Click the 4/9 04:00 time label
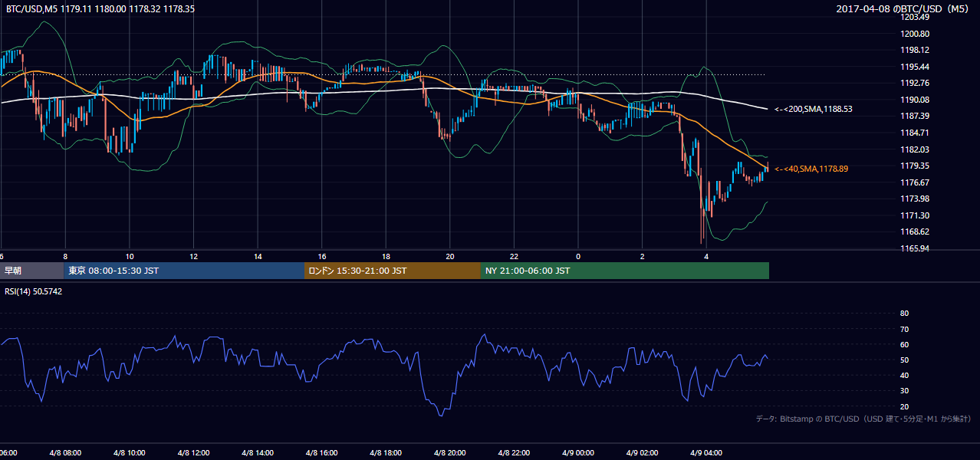This screenshot has height=460, width=980. (706, 453)
